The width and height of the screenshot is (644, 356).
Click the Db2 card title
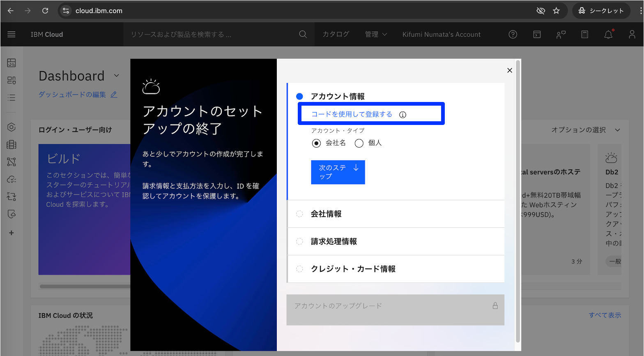612,172
